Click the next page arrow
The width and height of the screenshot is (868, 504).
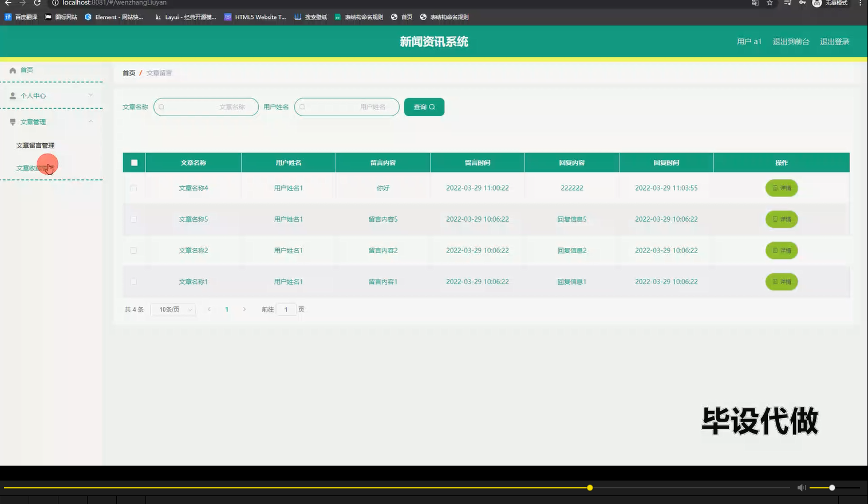(244, 309)
